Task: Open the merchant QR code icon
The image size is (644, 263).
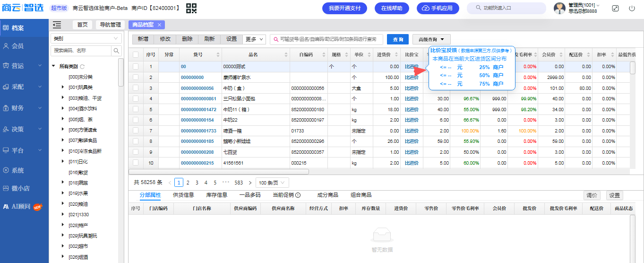Action: click(x=191, y=8)
